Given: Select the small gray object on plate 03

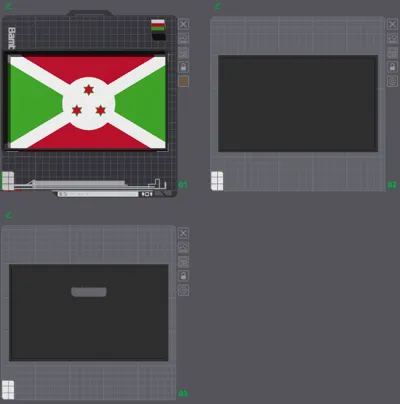Looking at the screenshot, I should (x=89, y=292).
